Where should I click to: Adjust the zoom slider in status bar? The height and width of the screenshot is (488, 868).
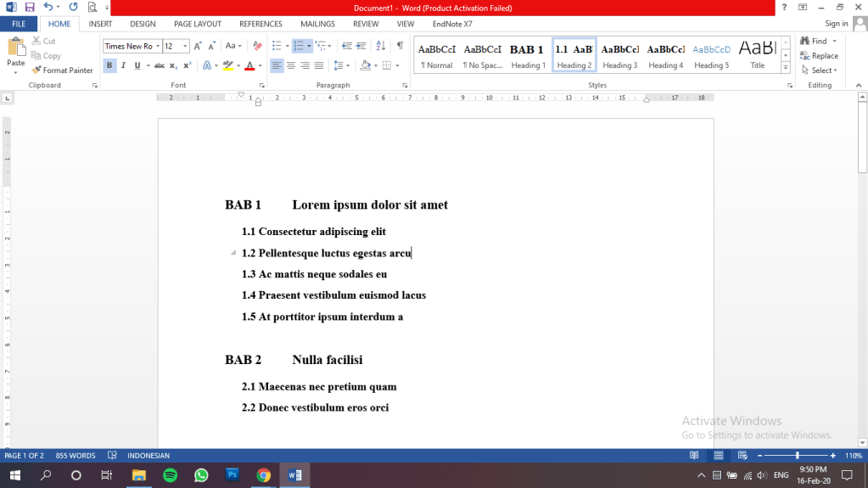click(x=797, y=456)
